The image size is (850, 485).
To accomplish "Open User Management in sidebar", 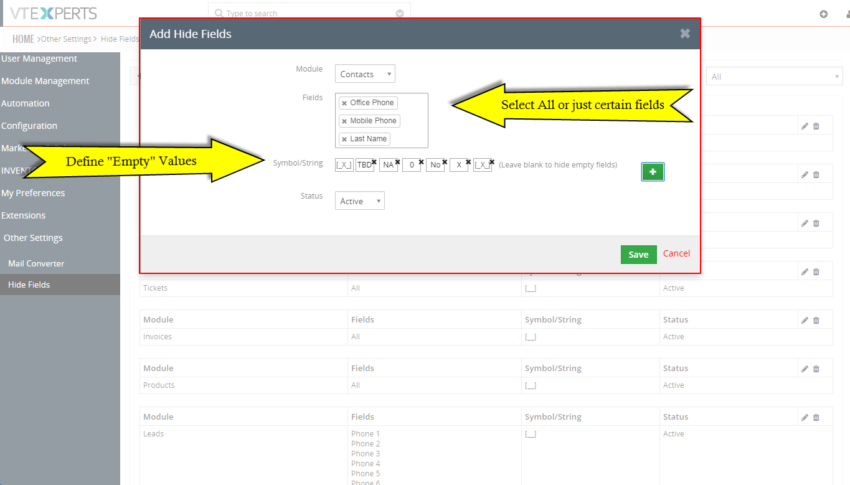I will coord(39,59).
